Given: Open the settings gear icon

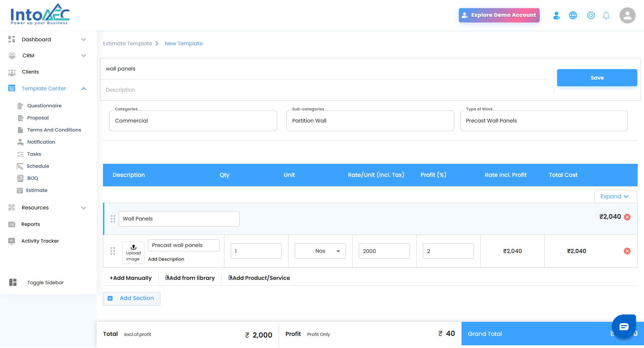Looking at the screenshot, I should (591, 15).
